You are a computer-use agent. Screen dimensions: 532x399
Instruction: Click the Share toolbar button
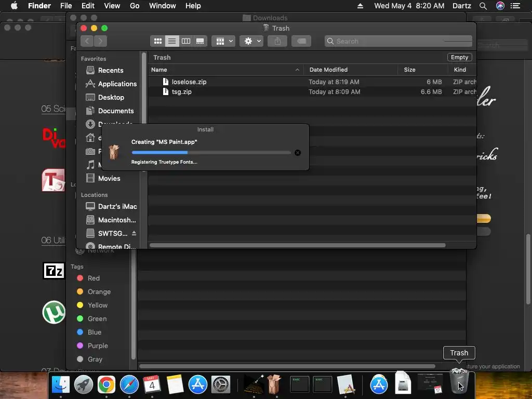pos(277,41)
